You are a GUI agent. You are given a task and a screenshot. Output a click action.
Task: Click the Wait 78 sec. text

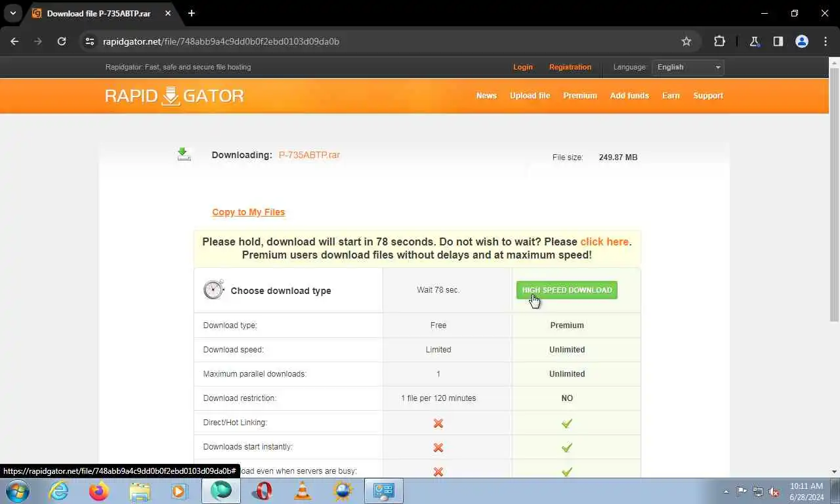coord(438,290)
